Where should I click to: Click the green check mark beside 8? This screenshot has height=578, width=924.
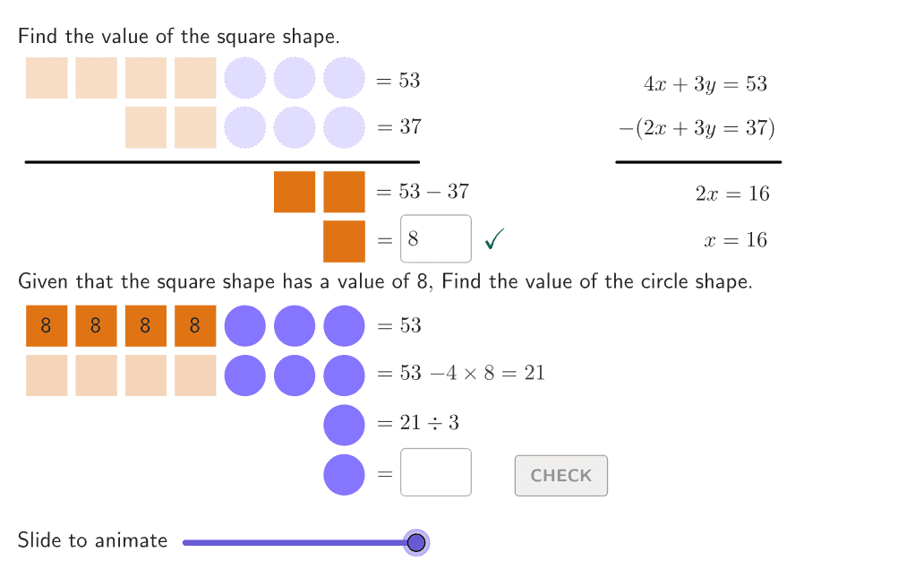tap(493, 239)
